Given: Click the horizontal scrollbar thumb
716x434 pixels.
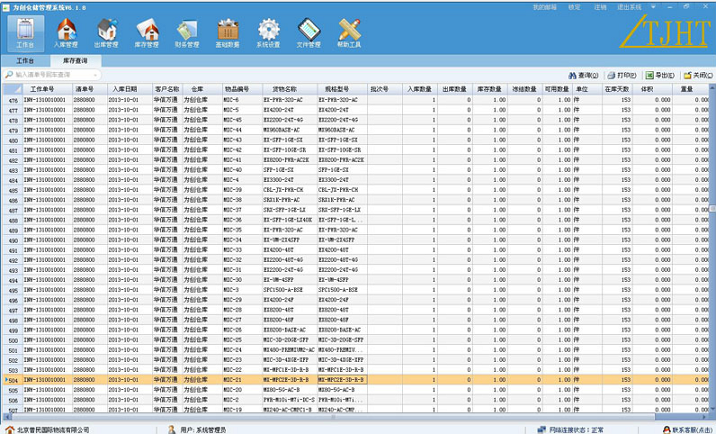Looking at the screenshot, I should click(x=332, y=417).
